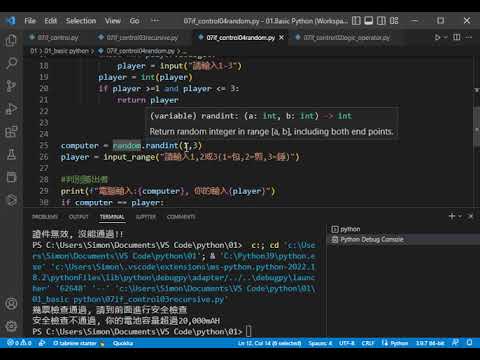The image size is (480, 360).
Task: Click 'return player' on line 21
Action: tap(148, 100)
